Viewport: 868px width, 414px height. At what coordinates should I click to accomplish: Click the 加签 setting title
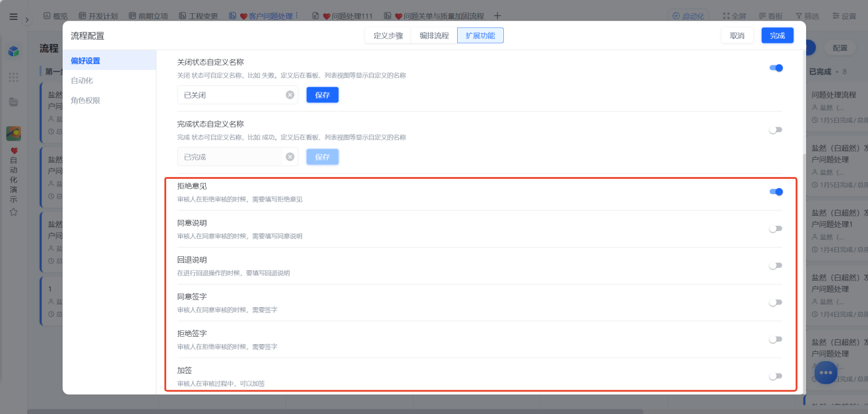click(x=185, y=370)
